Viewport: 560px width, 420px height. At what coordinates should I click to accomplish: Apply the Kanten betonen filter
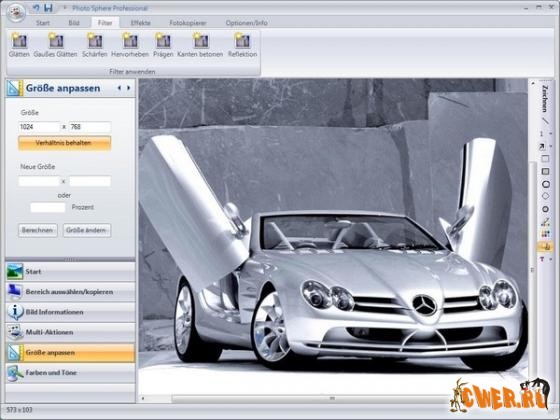point(200,45)
